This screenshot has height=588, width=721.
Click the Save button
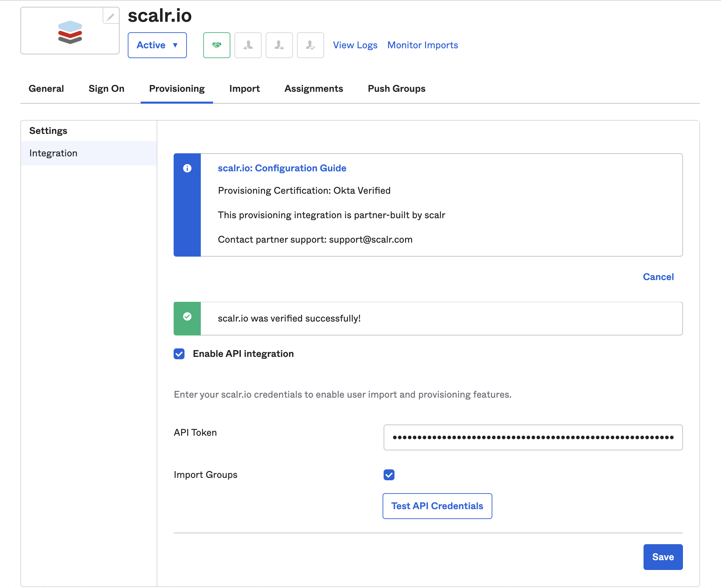(x=663, y=557)
